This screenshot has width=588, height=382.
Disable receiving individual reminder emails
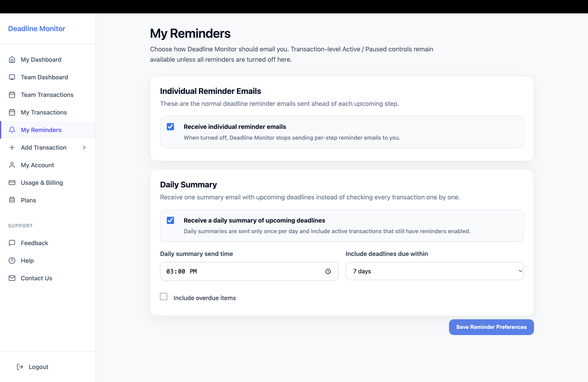click(170, 126)
